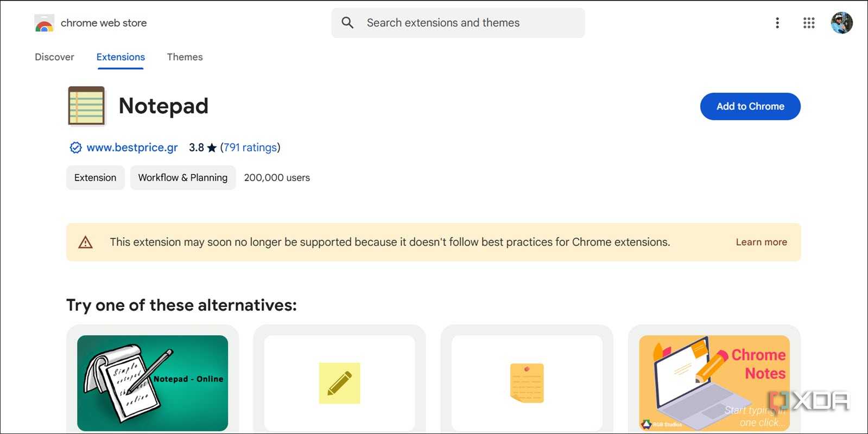Click the 200,000 users text
This screenshot has width=868, height=434.
point(277,177)
